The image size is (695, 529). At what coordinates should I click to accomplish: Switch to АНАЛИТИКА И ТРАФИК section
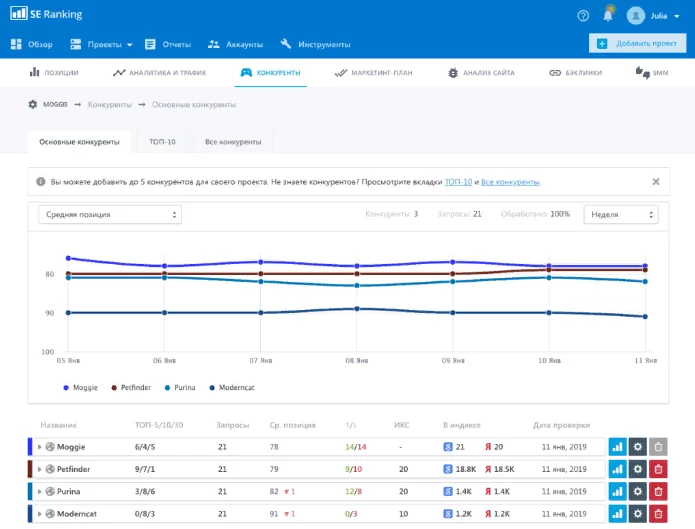point(160,72)
